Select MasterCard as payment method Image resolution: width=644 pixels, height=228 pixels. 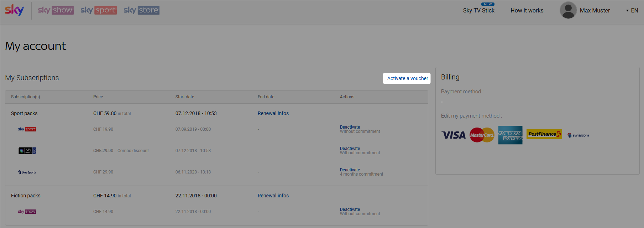(x=482, y=135)
